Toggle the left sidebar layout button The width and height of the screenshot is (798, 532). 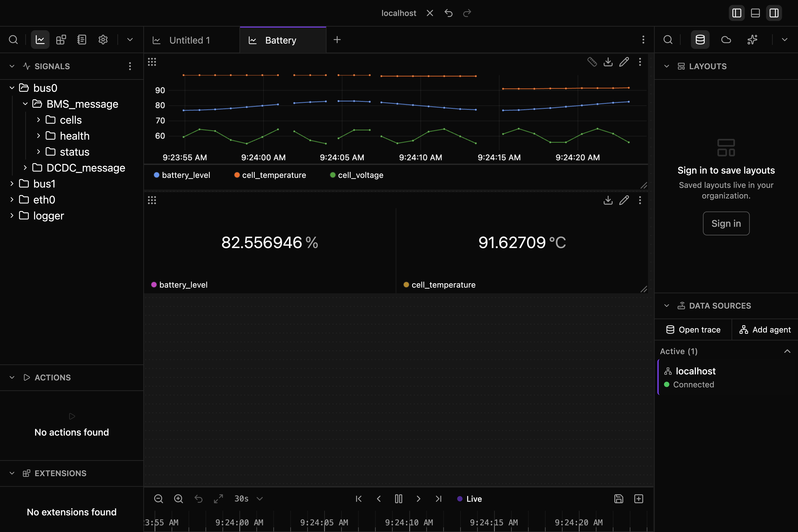click(737, 13)
